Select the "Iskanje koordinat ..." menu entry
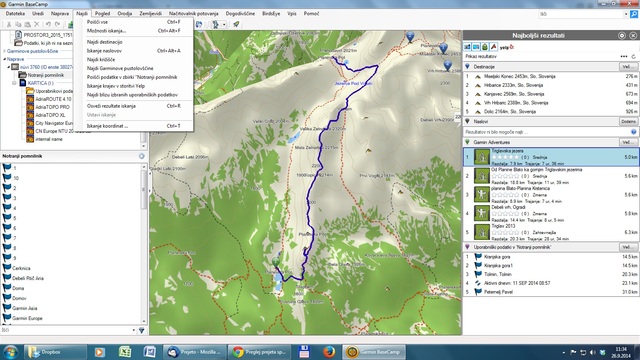The width and height of the screenshot is (640, 360). click(107, 126)
